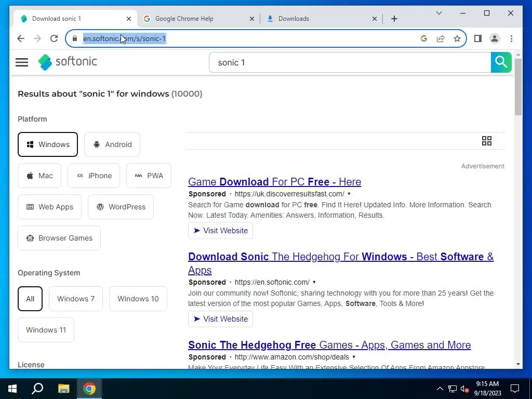Close the Downloads tab
This screenshot has height=399, width=532.
click(x=375, y=19)
